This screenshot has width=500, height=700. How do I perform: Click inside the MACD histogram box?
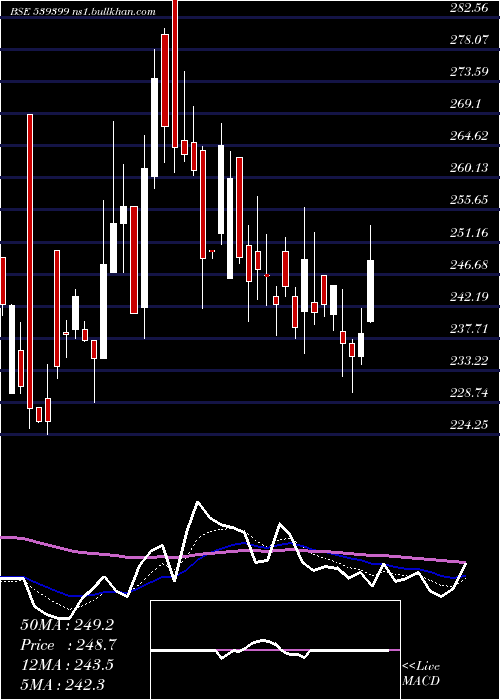(275, 650)
